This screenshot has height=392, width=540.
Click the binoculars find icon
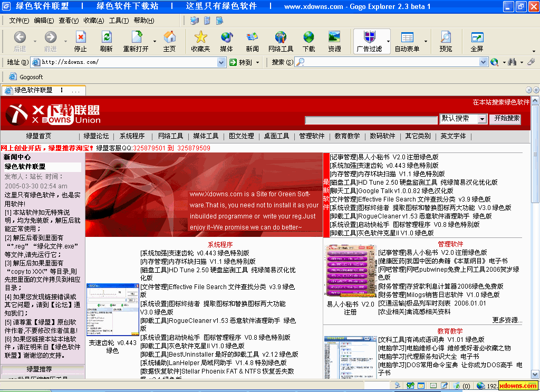point(512,62)
